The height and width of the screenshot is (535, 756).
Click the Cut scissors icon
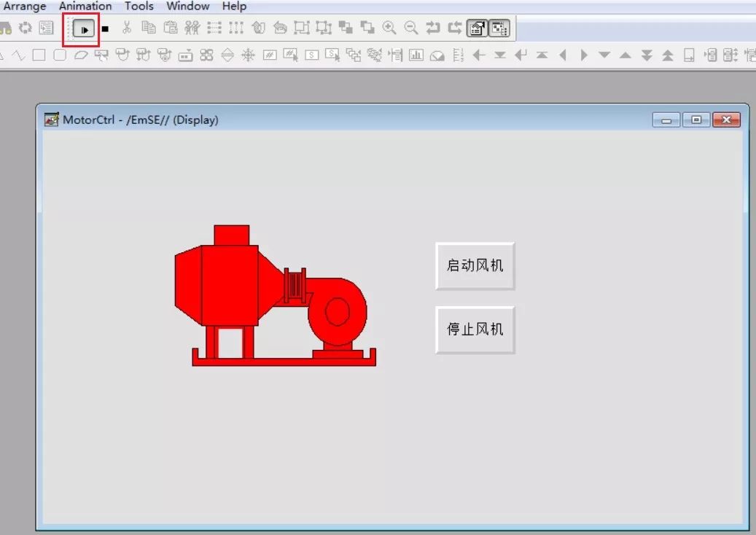(126, 28)
